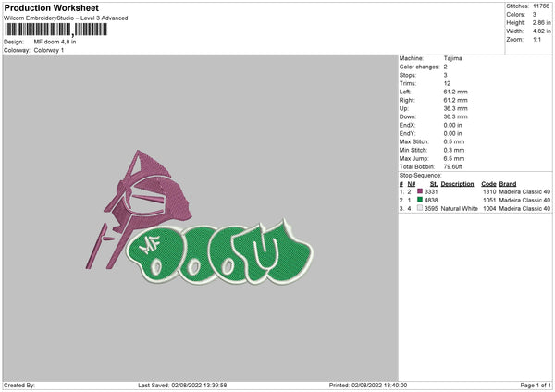Click 'Printed: 02/08/2022 13:40:00' footer
This screenshot has height=392, width=555.
[x=368, y=386]
